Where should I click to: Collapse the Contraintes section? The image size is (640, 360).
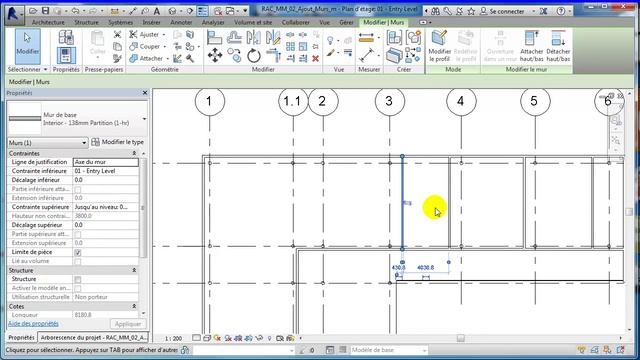[x=134, y=153]
